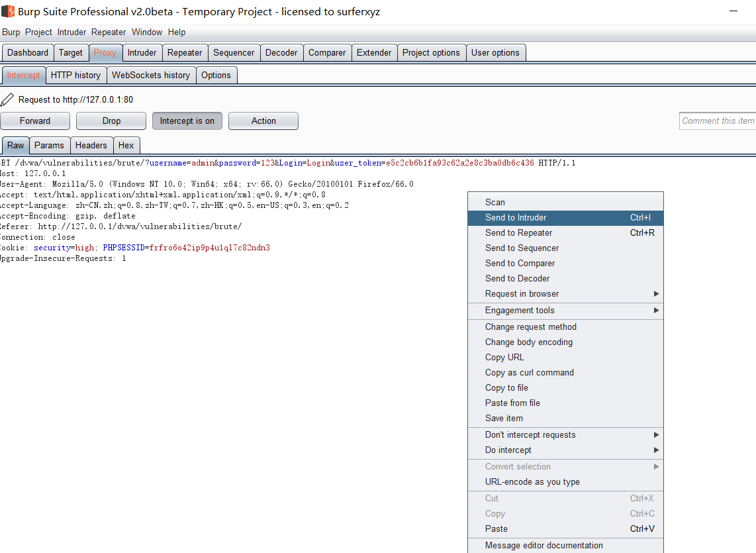Open the Intruder menu in menu bar

[x=71, y=32]
